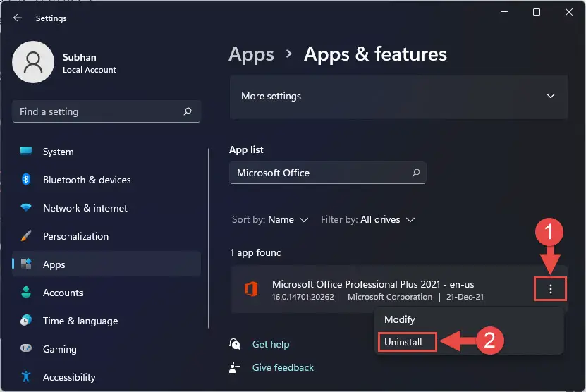Go to Accounts settings label

[63, 293]
